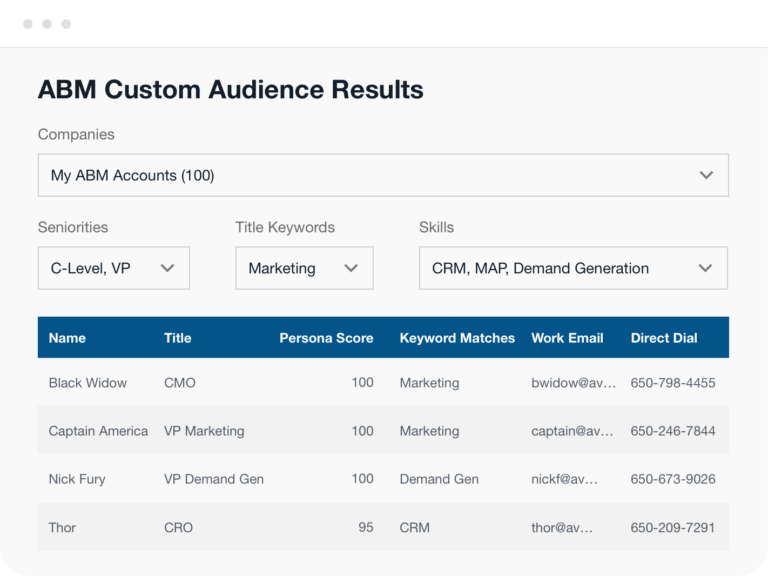Click the Seniorities chevron arrow
Screen dimensions: 768x576
click(167, 268)
